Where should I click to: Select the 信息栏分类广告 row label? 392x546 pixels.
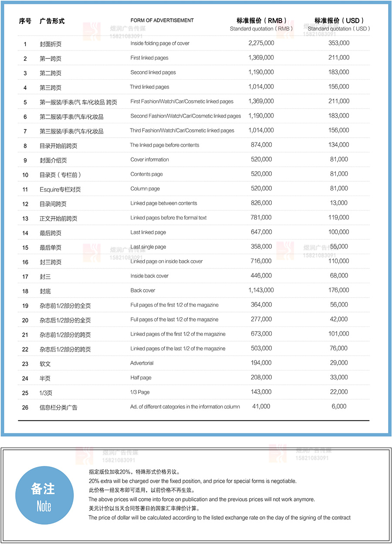click(x=58, y=407)
